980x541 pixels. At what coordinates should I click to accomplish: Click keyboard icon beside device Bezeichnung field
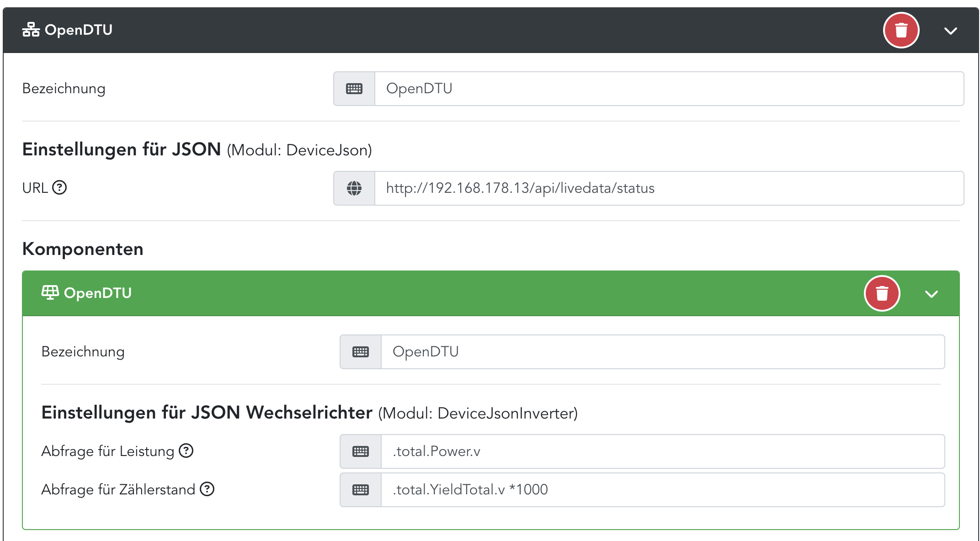click(354, 89)
